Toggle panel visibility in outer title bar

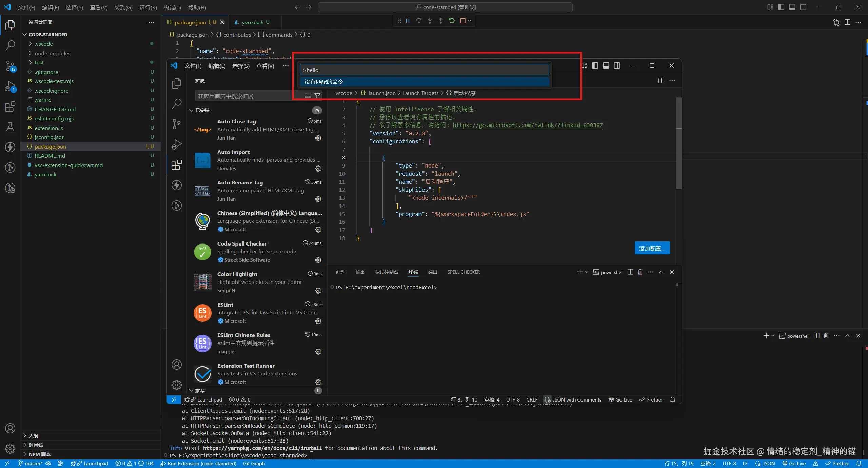tap(792, 7)
